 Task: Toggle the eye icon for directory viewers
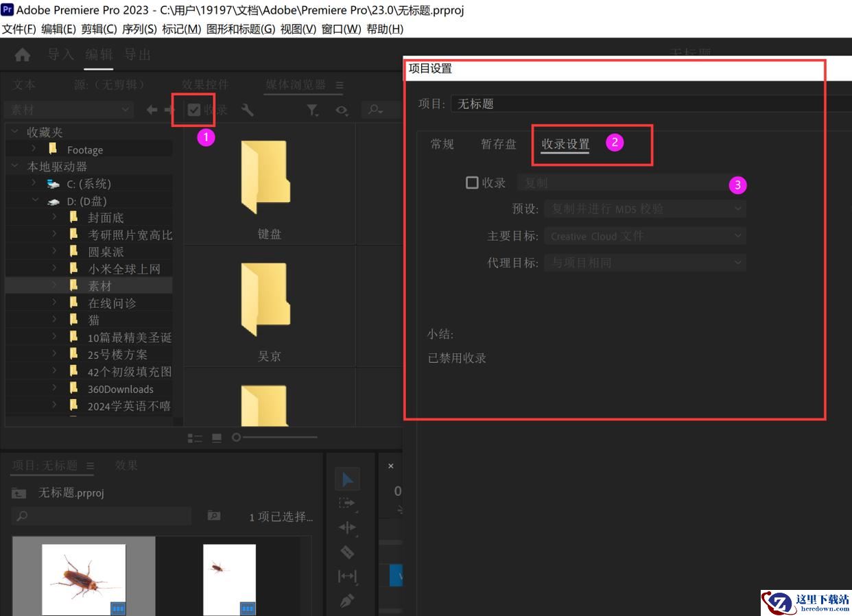pos(341,110)
